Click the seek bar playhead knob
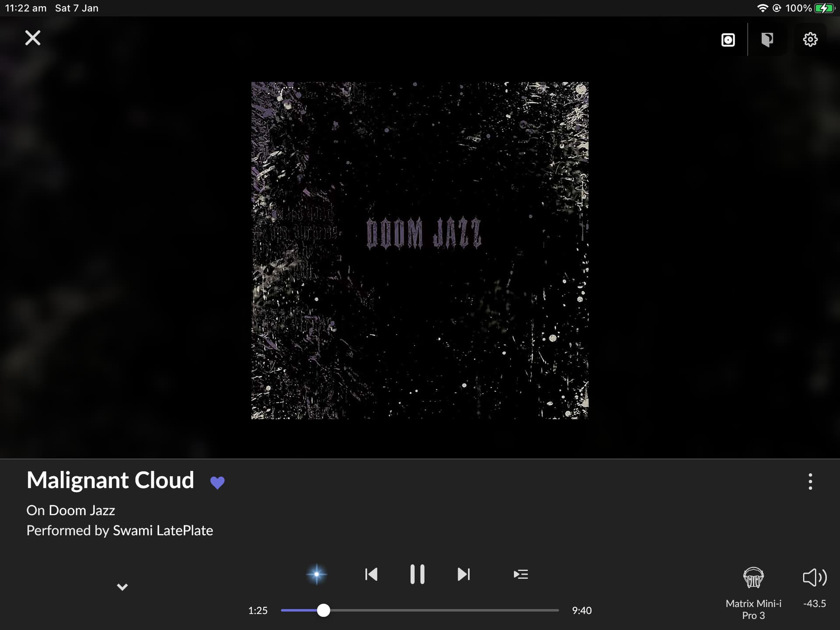The width and height of the screenshot is (840, 630). (323, 610)
